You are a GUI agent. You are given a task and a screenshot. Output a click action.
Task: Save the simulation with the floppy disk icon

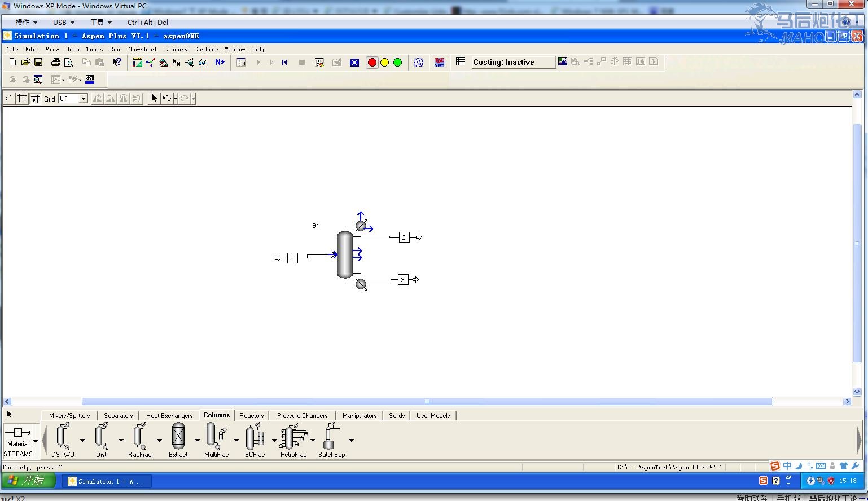point(38,62)
